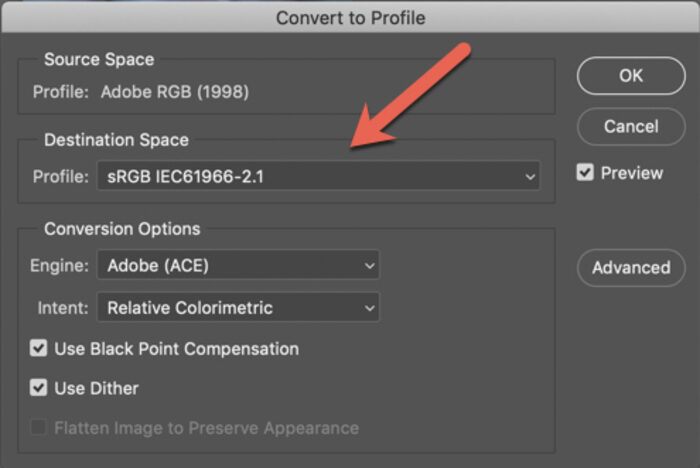Open the Adobe (ACE) engine dropdown

click(x=238, y=265)
